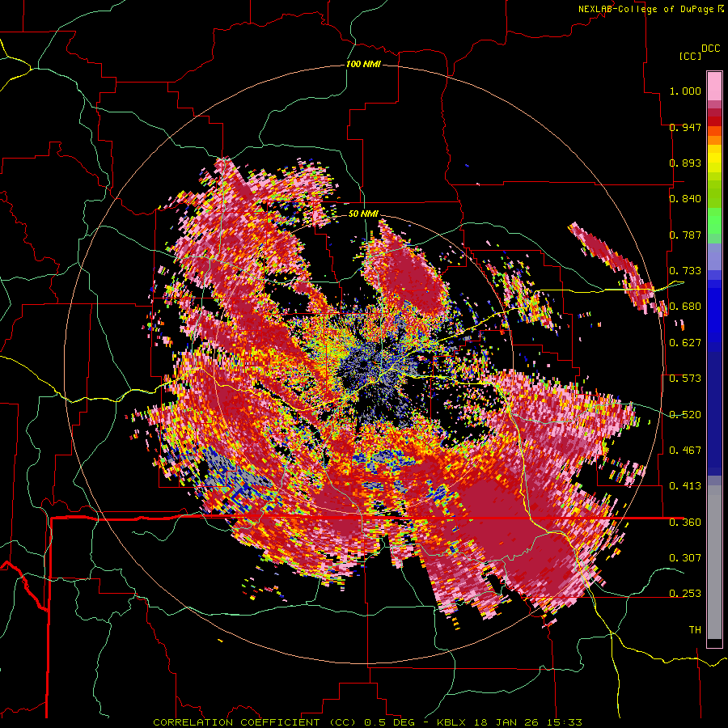
Task: Pick the gray segment of the color bar
Action: click(714, 562)
